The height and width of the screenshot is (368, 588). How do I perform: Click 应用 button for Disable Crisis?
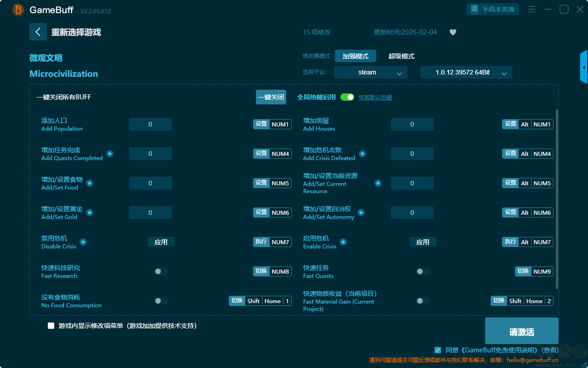(161, 242)
